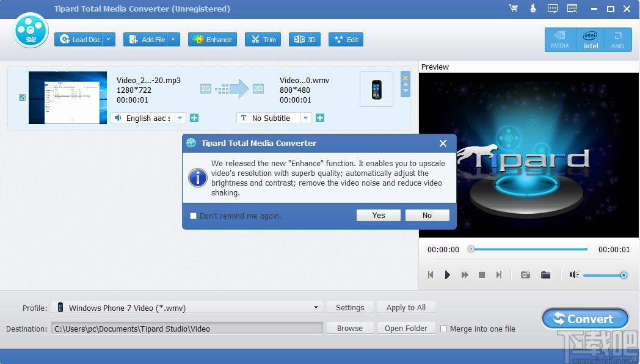Viewport: 640px width, 364px height.
Task: Add a subtitle with plus icon
Action: coord(320,118)
